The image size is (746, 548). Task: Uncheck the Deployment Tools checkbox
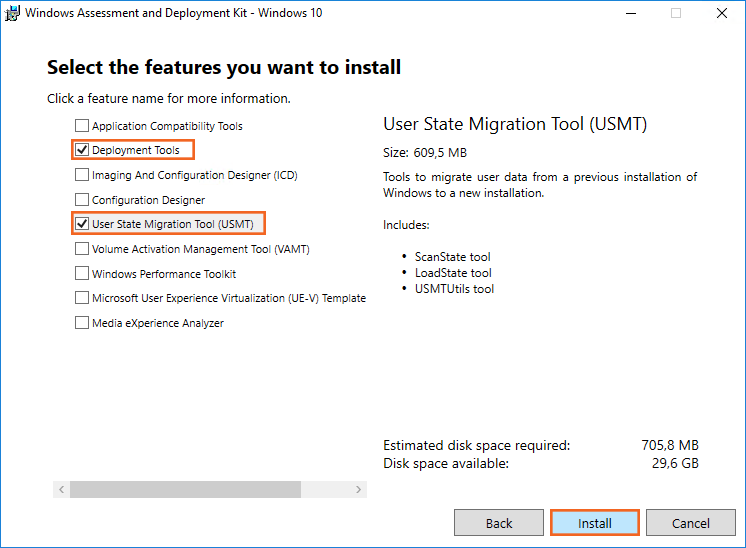pos(82,151)
